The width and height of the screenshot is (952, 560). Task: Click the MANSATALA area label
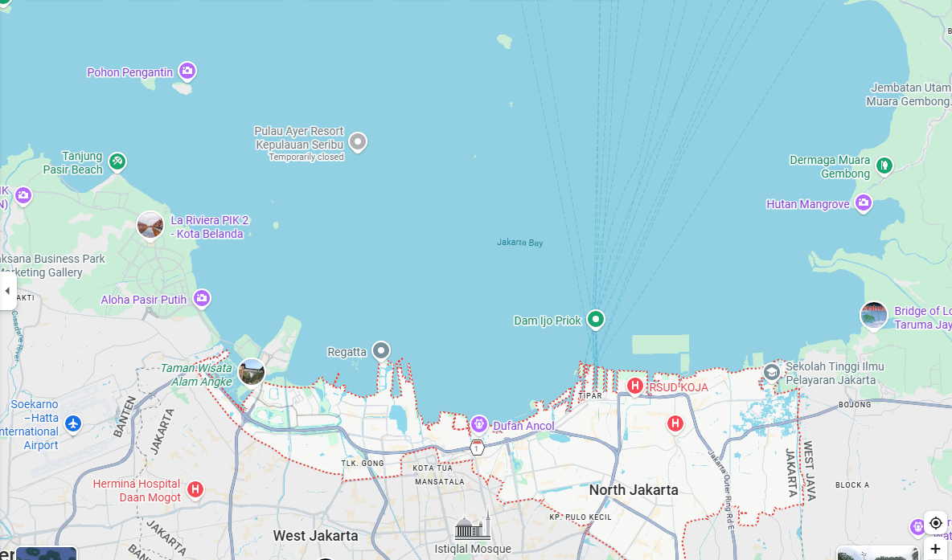point(440,482)
